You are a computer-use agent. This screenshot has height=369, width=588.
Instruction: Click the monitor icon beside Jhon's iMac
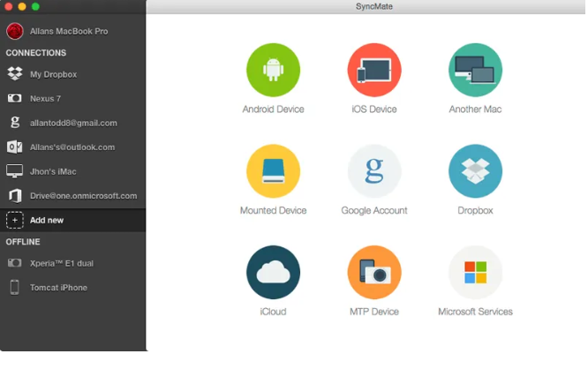(15, 171)
